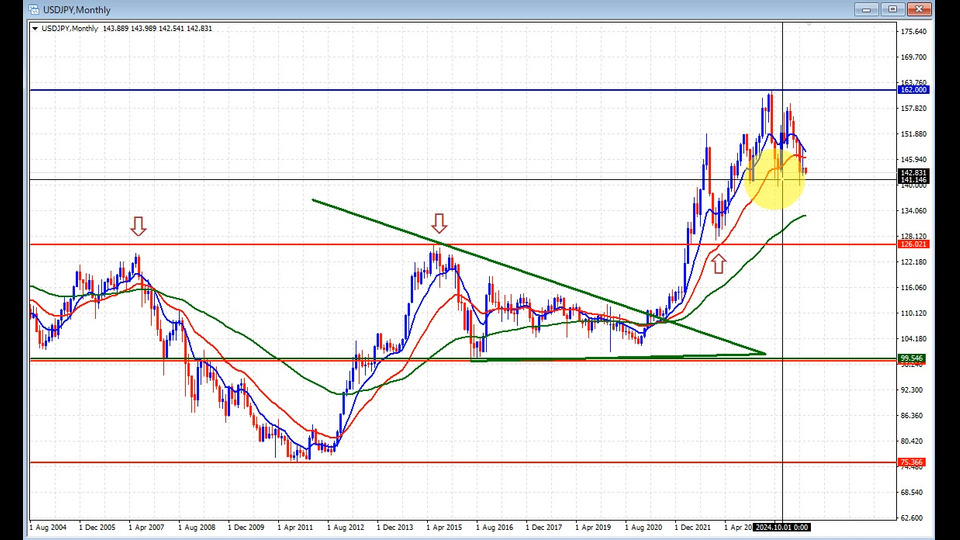
Task: Click the '1 Apr 2015' date on time axis
Action: (x=444, y=527)
